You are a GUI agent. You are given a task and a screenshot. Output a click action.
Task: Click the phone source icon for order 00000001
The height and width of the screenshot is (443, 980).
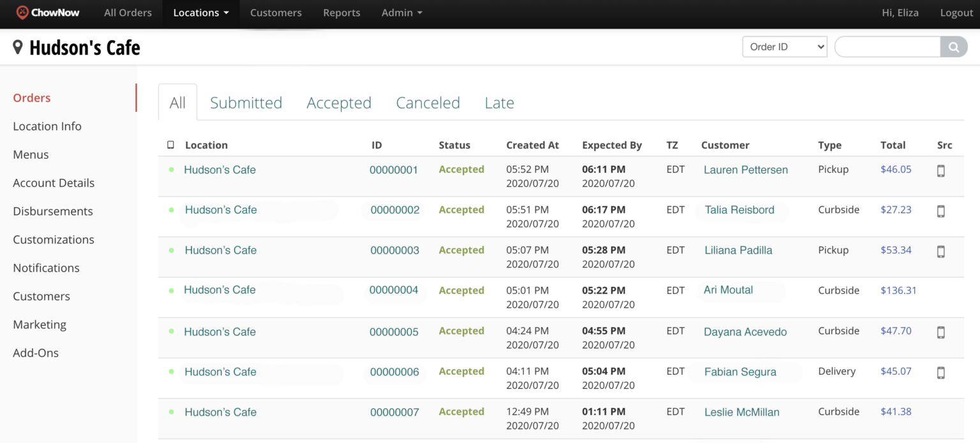(x=940, y=171)
